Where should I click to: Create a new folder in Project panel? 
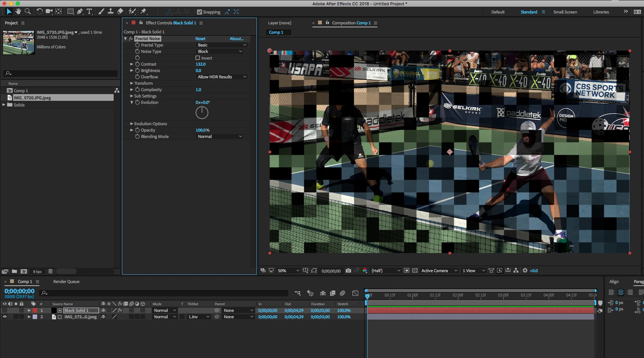pyautogui.click(x=14, y=271)
